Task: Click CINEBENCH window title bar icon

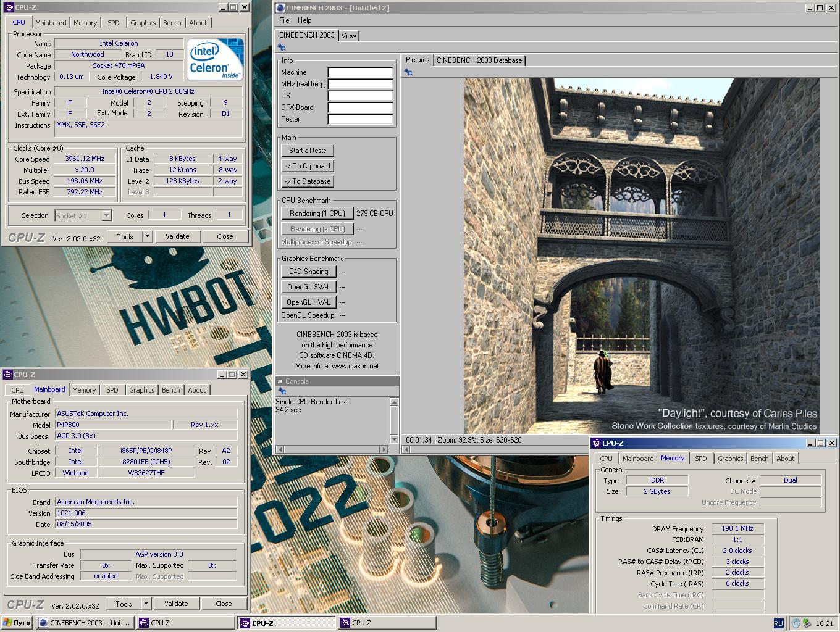Action: click(280, 8)
